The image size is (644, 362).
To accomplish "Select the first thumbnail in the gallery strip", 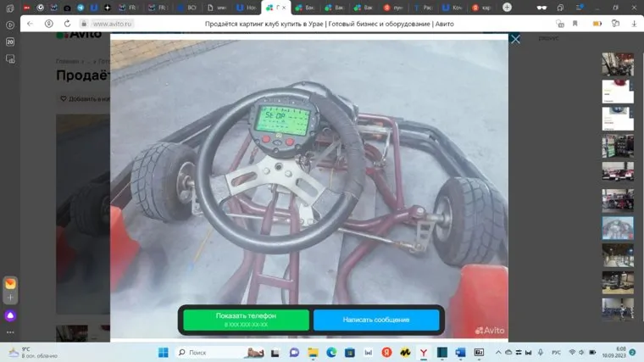I will point(618,65).
